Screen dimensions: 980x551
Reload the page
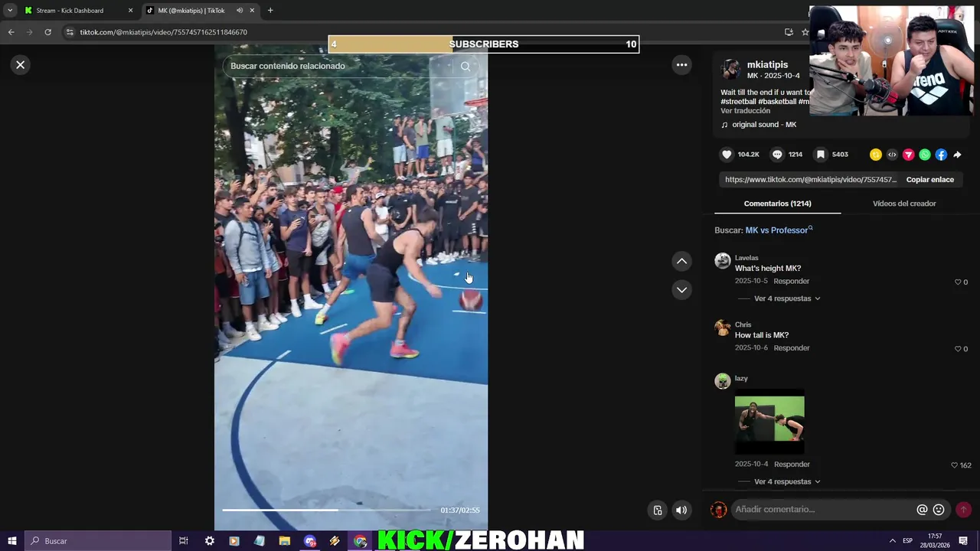47,32
